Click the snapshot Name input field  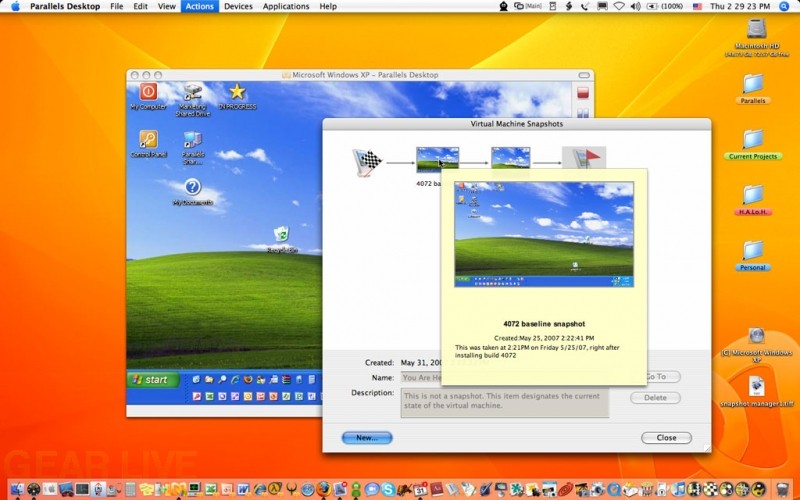421,378
